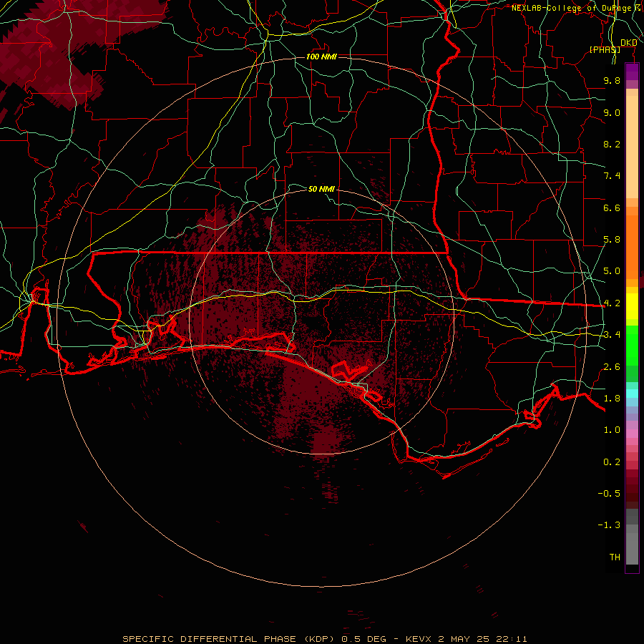
Task: Click the 0.2 scale value
Action: [x=612, y=462]
